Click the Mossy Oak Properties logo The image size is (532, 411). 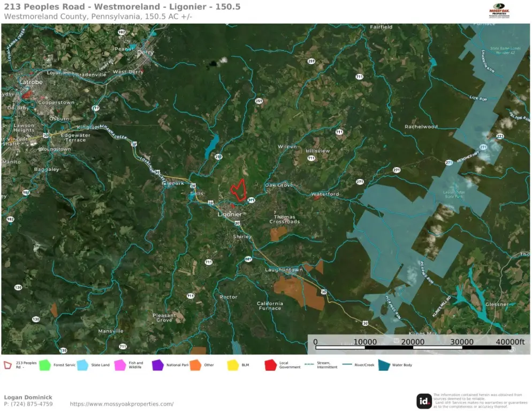[x=499, y=11]
